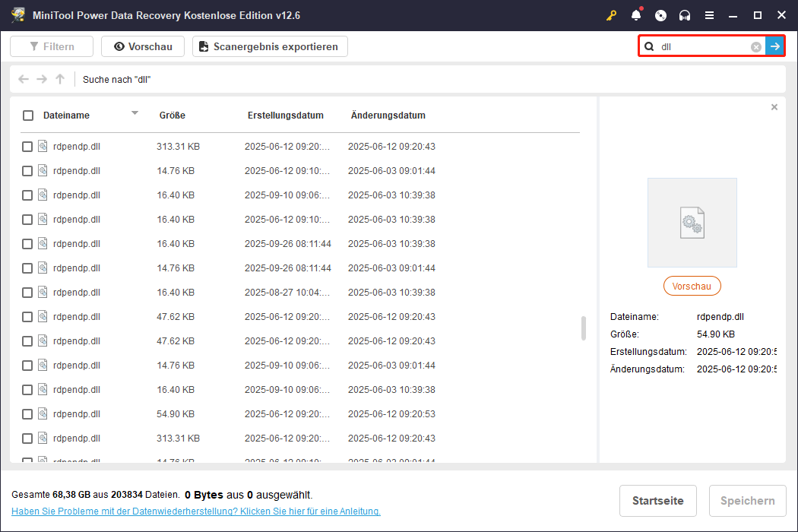Click the blue search arrow button

click(774, 47)
